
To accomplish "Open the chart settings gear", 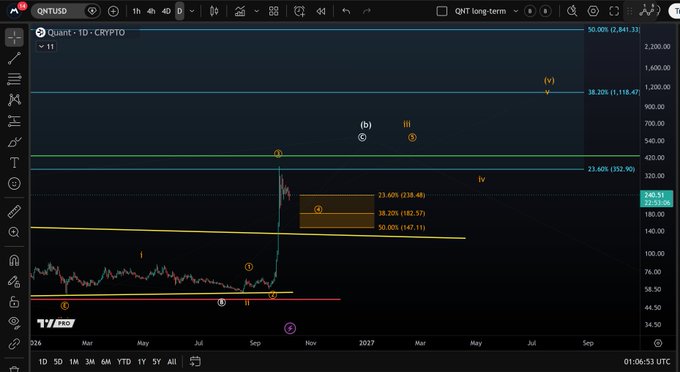I will [593, 11].
